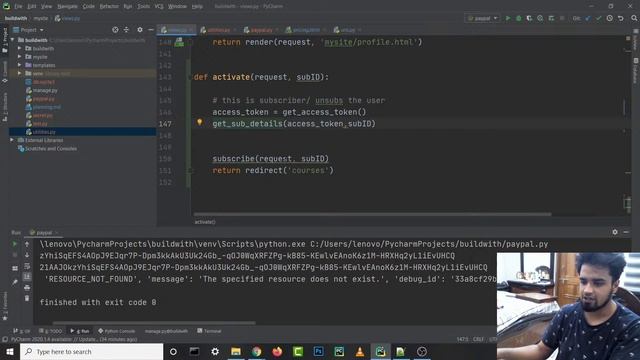Click the Run tool window button at bottom
Screen dimensions: 640x360
[x=80, y=331]
